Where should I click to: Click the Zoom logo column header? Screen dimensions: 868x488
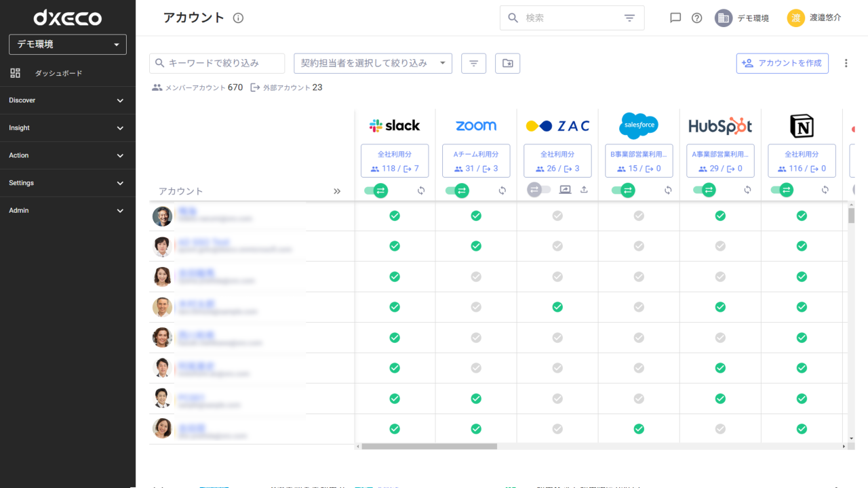click(x=476, y=125)
